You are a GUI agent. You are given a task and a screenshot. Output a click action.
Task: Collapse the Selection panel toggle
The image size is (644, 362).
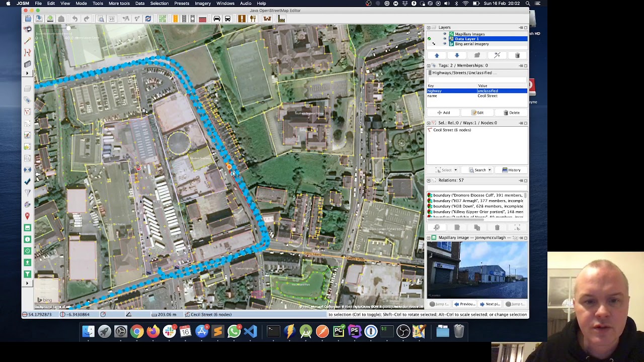tap(429, 123)
